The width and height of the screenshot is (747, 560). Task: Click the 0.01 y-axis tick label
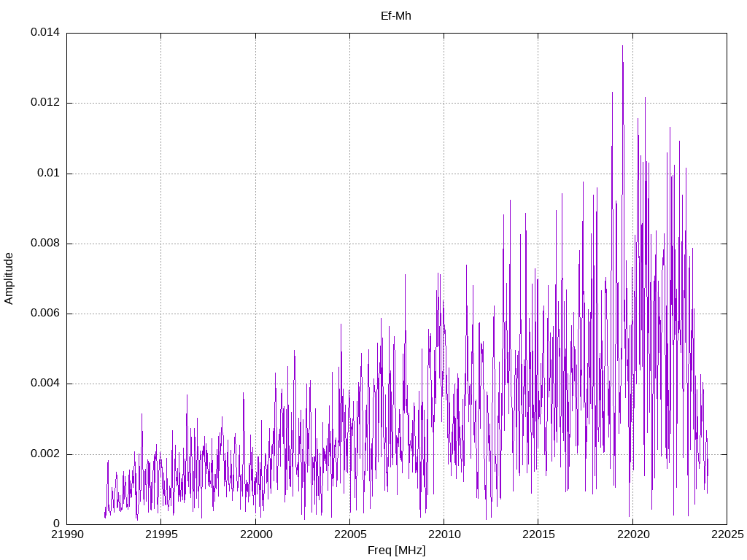point(49,173)
